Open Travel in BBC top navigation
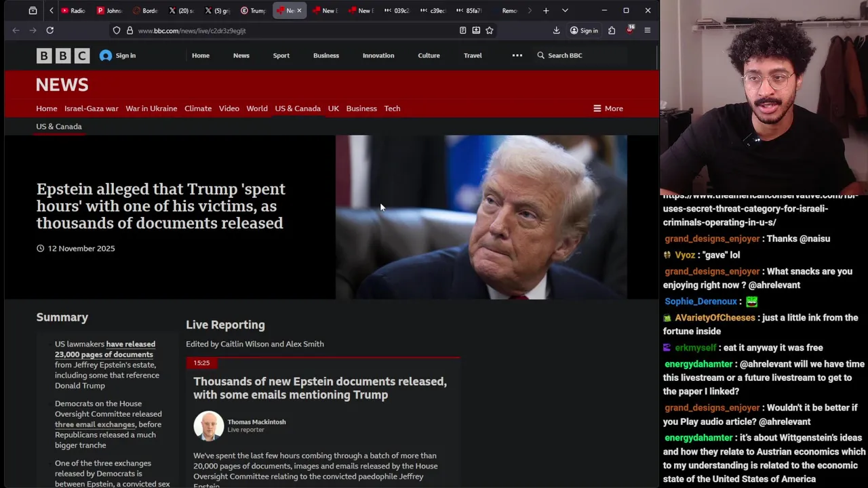 coord(473,56)
